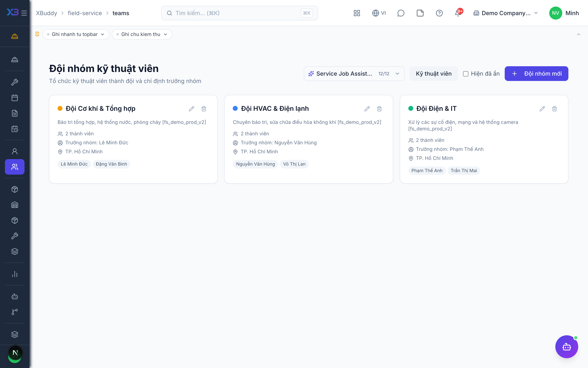Open the notifications bell

click(x=458, y=13)
